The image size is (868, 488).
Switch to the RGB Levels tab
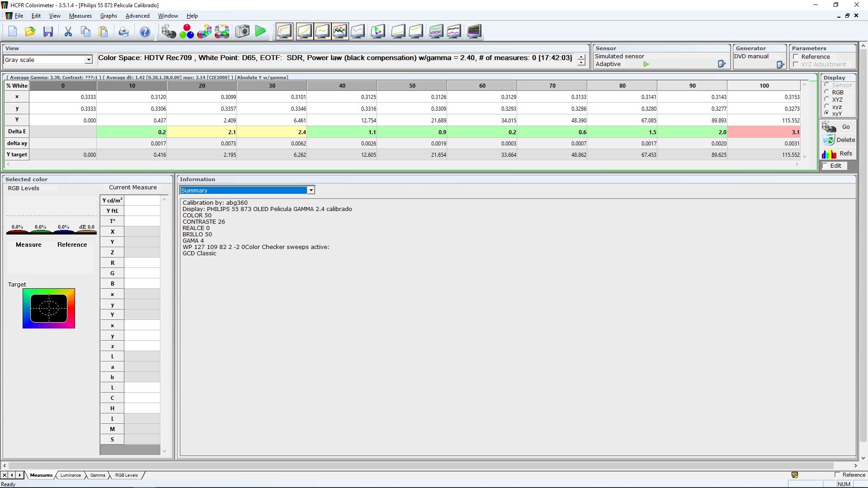click(127, 475)
